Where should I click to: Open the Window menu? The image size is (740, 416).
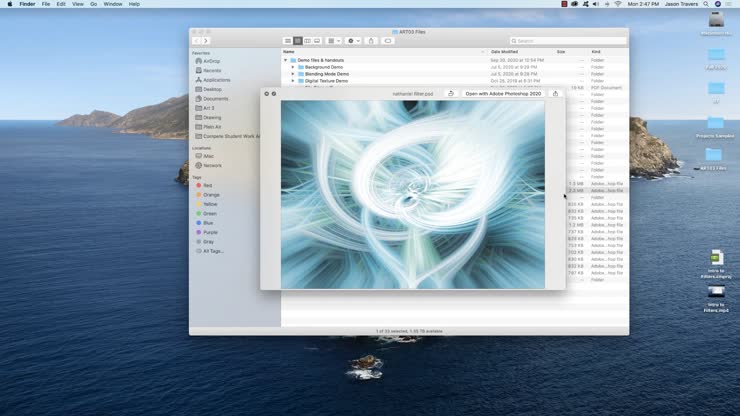click(x=113, y=4)
